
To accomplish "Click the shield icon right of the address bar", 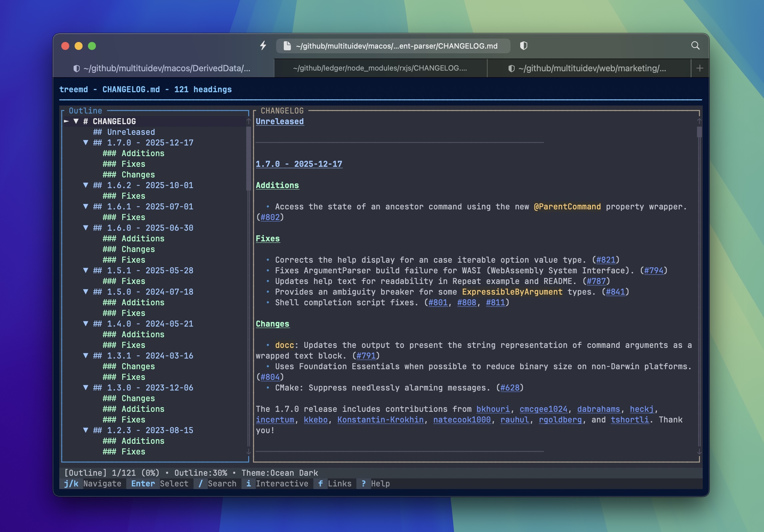I will tap(524, 46).
